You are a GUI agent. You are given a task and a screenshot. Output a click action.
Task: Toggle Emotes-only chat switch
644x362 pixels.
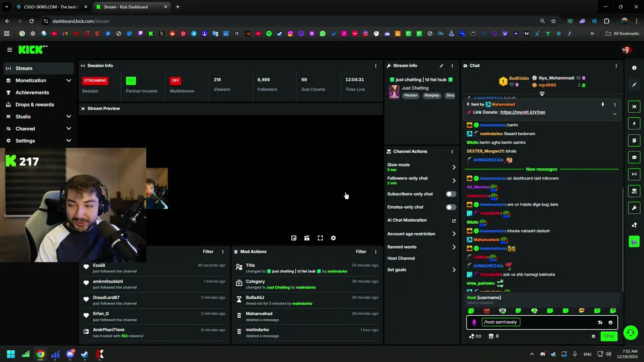451,207
